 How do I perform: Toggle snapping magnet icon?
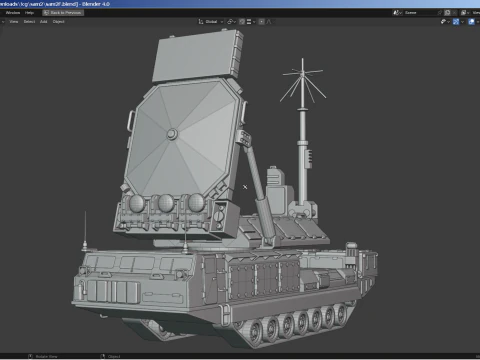click(x=242, y=22)
